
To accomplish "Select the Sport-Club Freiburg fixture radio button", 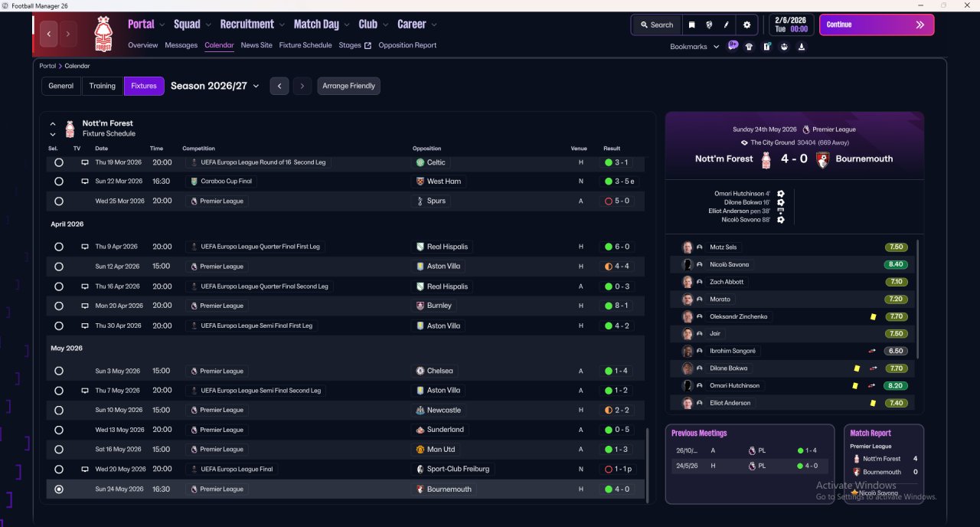I will pos(59,469).
